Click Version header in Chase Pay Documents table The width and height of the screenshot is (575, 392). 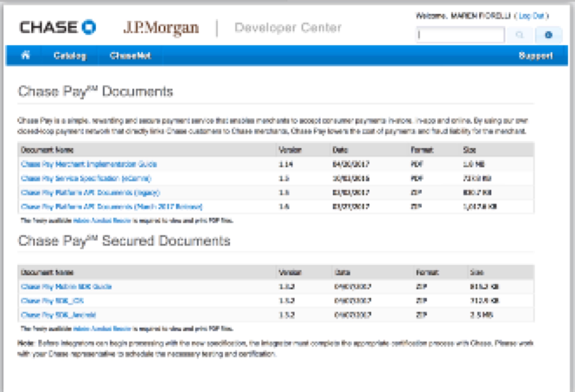(x=290, y=150)
